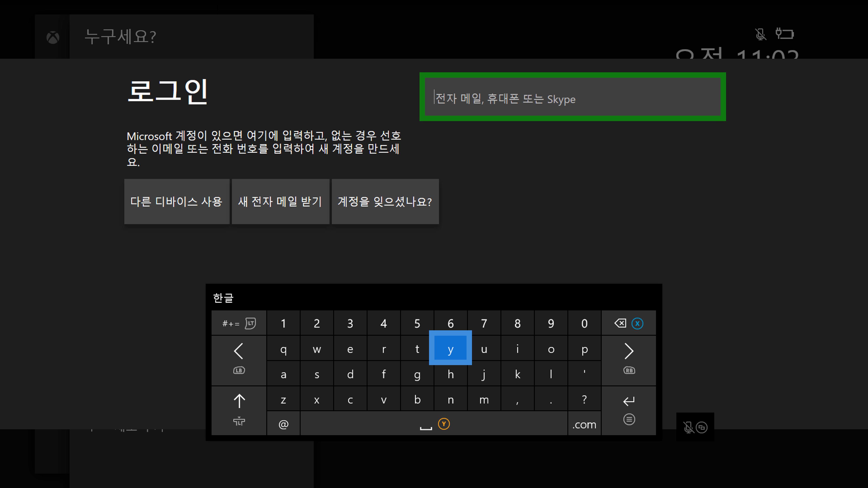The image size is (868, 488).
Task: Tap the 'z' key
Action: point(283,399)
